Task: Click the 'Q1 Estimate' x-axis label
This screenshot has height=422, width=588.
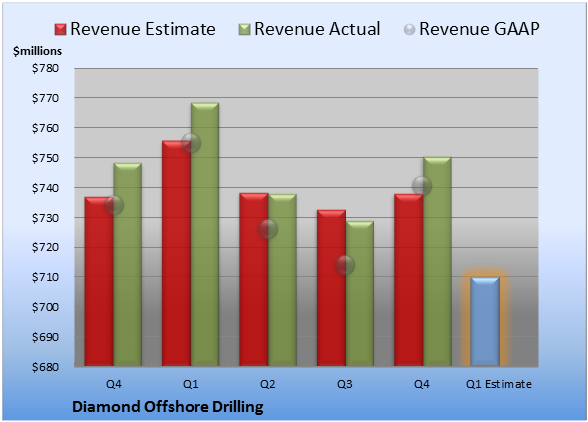Action: coord(499,384)
